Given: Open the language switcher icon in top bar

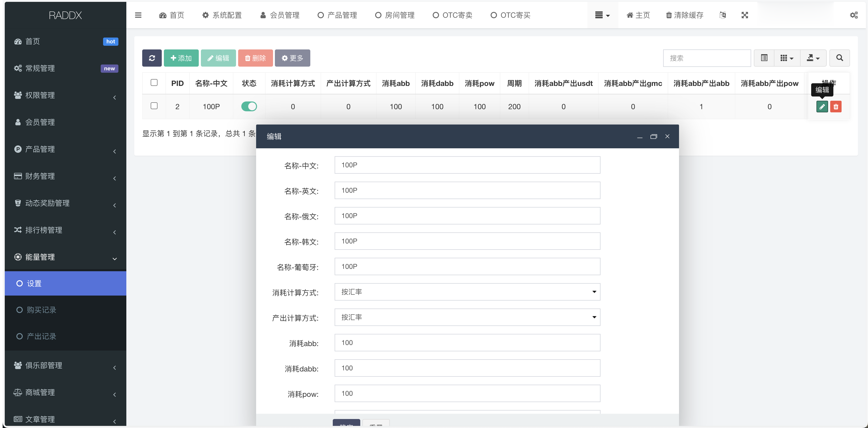Looking at the screenshot, I should (722, 15).
